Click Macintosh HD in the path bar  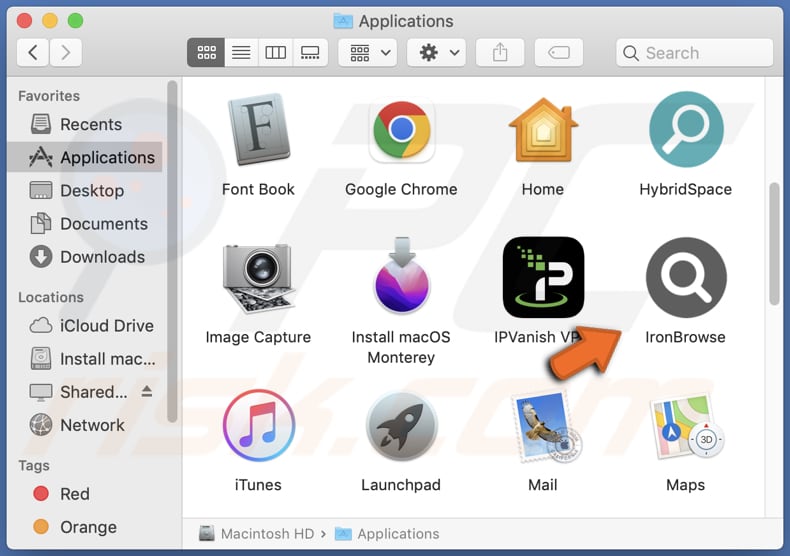257,533
